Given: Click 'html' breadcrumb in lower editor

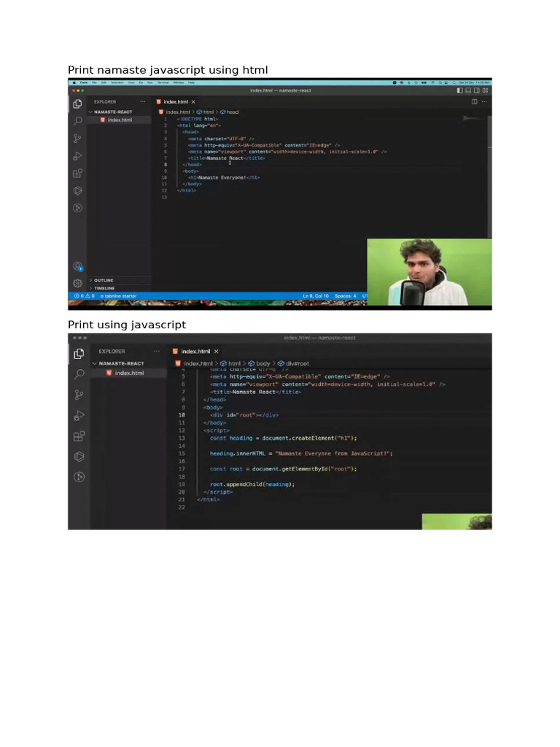Looking at the screenshot, I should tap(230, 363).
